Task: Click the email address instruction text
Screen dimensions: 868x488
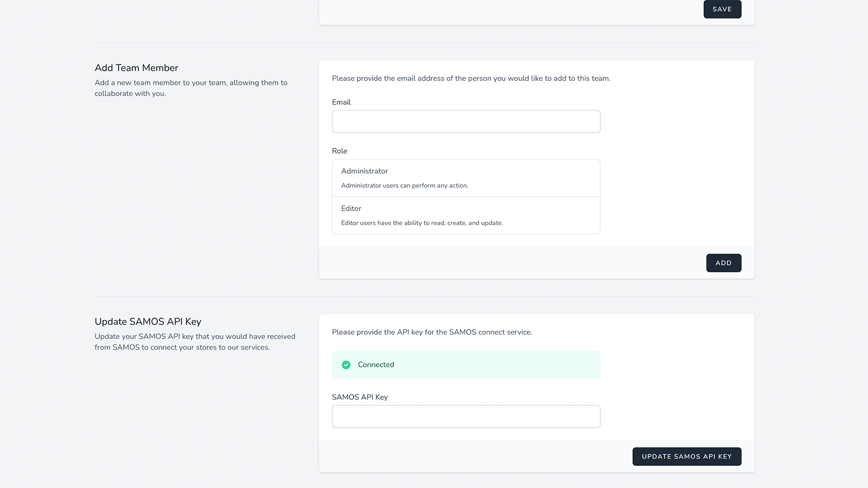Action: pos(471,78)
